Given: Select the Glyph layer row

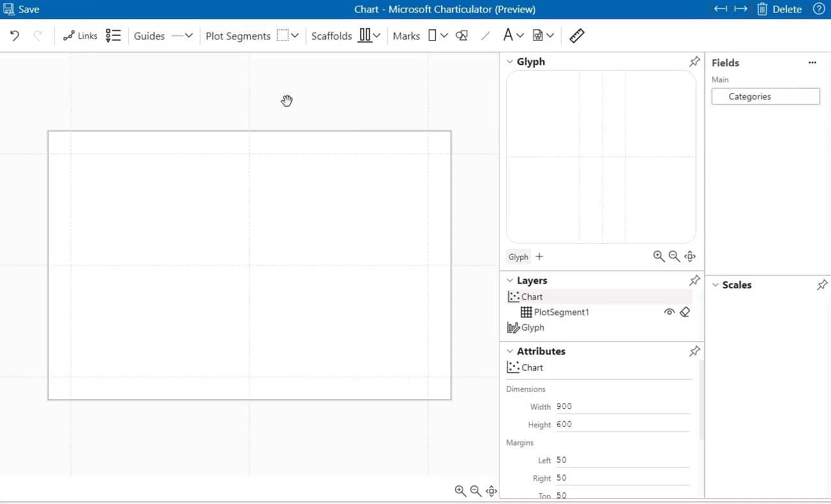Looking at the screenshot, I should click(599, 327).
